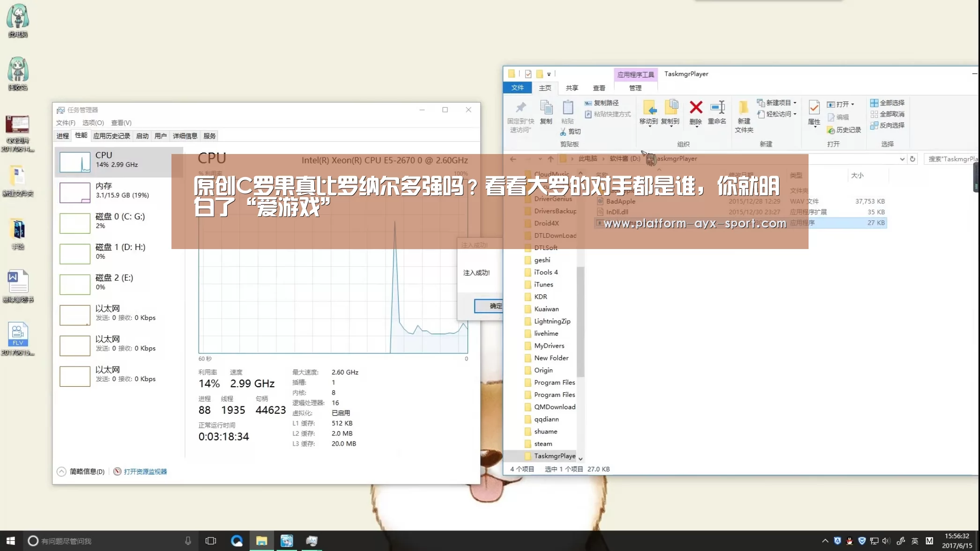Show hidden system tray icons
Viewport: 980px width, 551px height.
coord(825,541)
